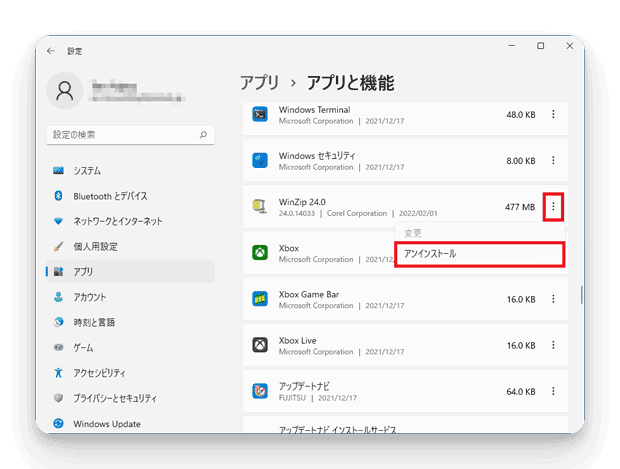This screenshot has height=469, width=620.
Task: Maximize the Settings window
Action: 541,46
